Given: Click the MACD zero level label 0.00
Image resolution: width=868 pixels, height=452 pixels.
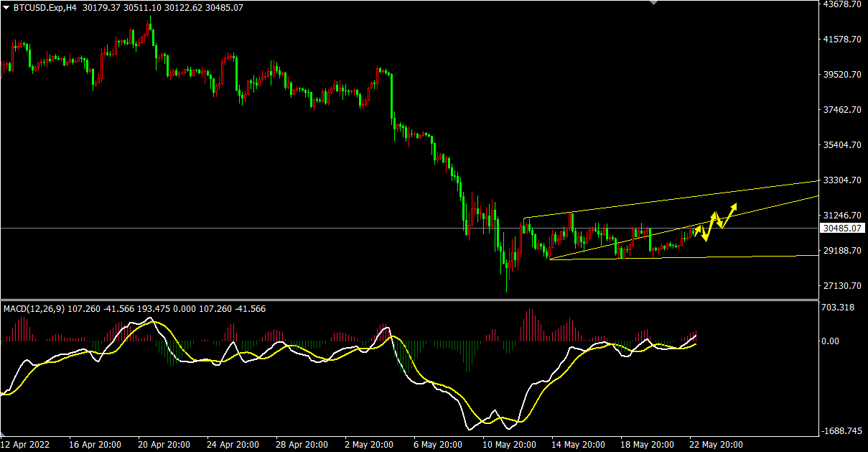Looking at the screenshot, I should [831, 341].
